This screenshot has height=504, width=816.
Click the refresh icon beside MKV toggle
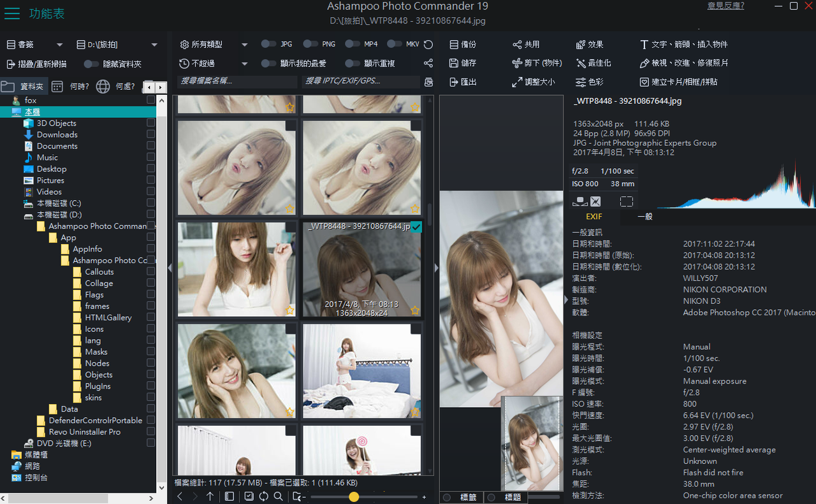(x=428, y=45)
